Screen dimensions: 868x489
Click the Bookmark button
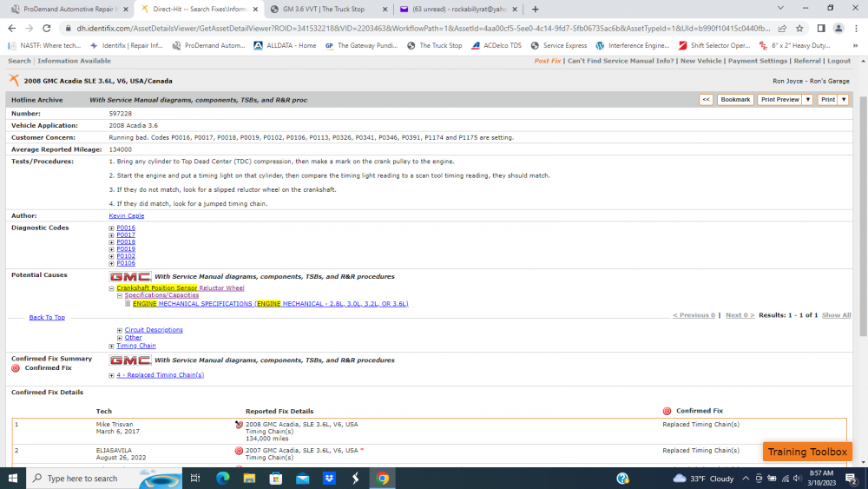[735, 100]
